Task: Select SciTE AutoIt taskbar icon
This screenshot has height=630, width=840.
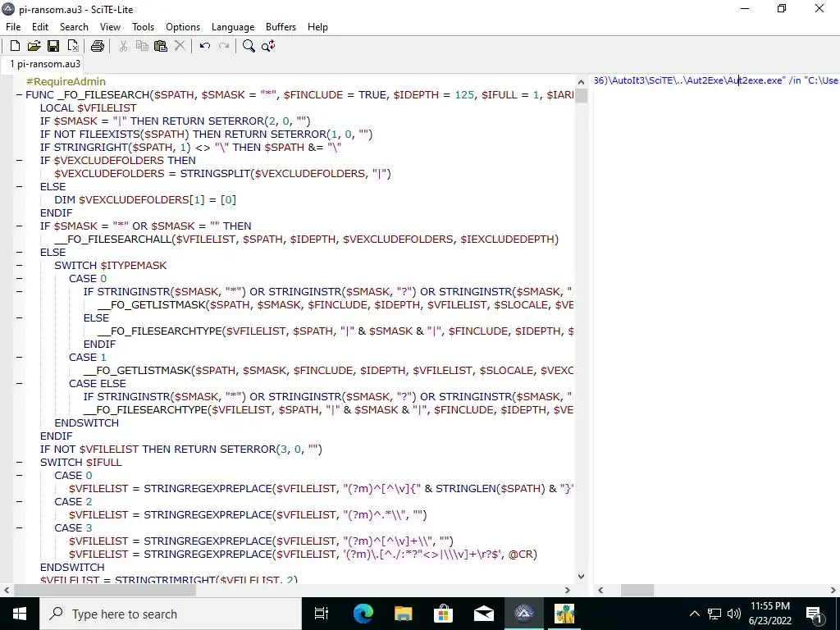Action: coord(524,614)
